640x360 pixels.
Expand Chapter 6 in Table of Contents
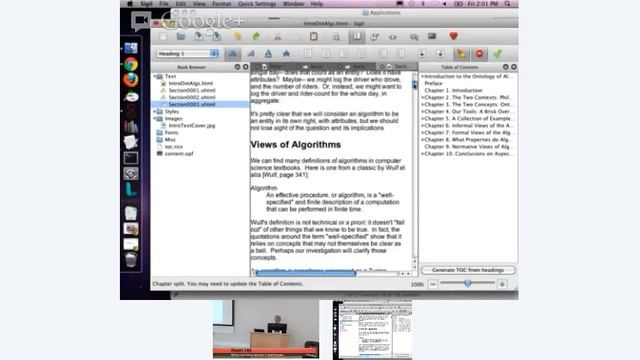(x=422, y=126)
